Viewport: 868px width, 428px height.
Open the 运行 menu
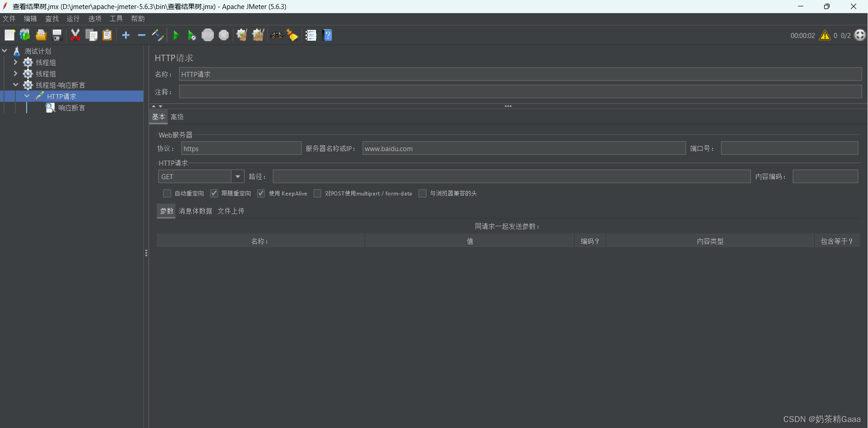tap(73, 19)
